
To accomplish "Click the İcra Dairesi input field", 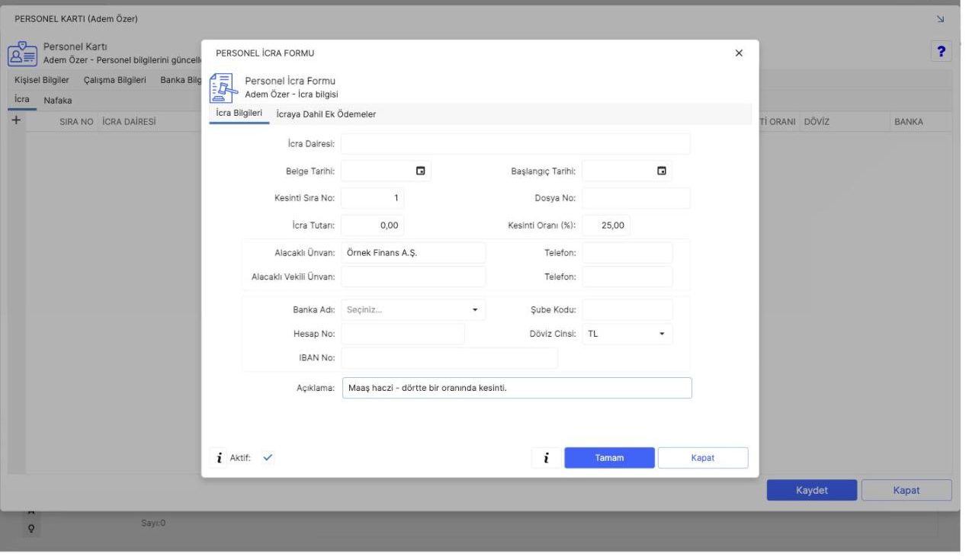I will coord(515,144).
